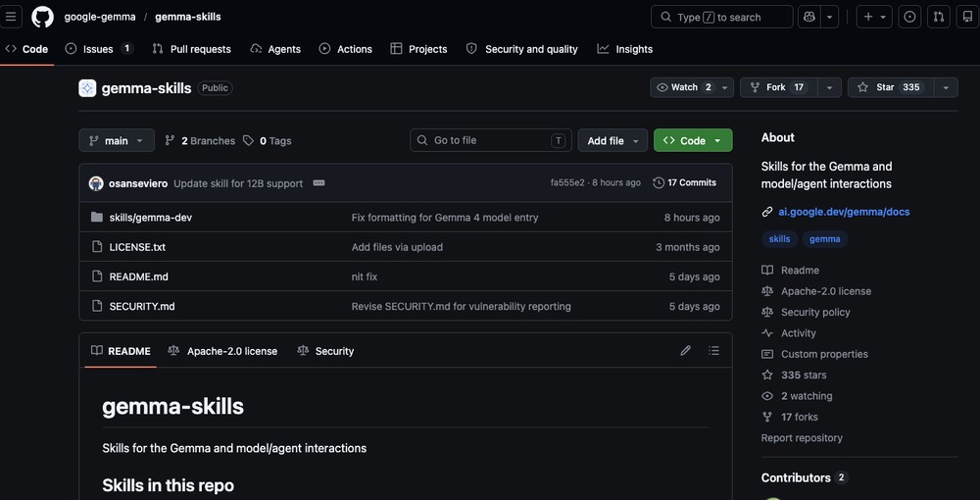This screenshot has width=980, height=500.
Task: Switch to the Code tab
Action: (26, 49)
